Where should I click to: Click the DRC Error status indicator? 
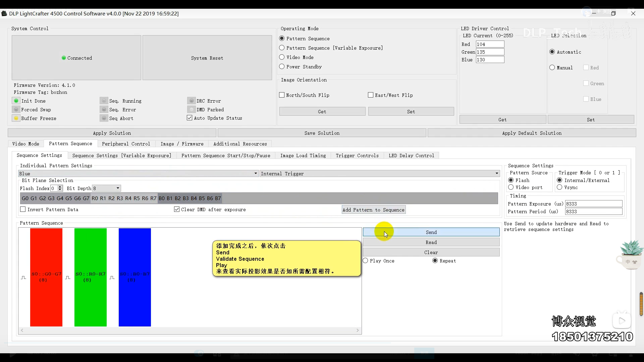click(x=192, y=101)
